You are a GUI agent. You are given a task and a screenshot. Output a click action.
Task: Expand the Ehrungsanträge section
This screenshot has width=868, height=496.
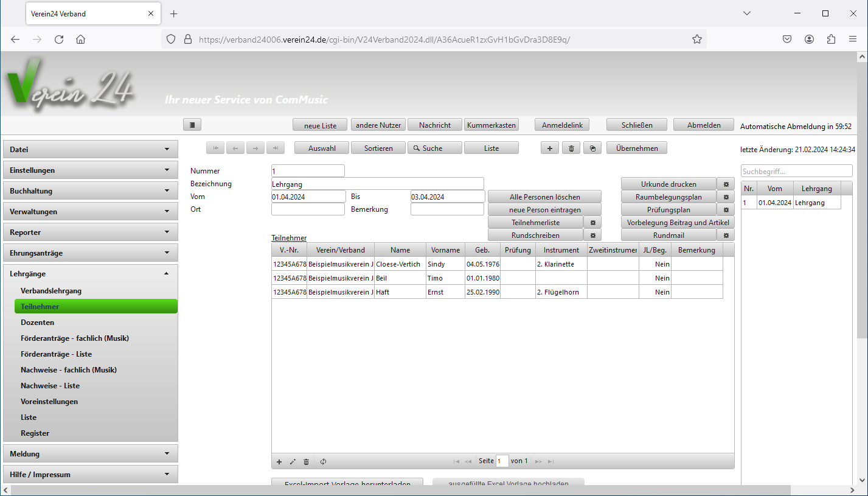(x=91, y=253)
